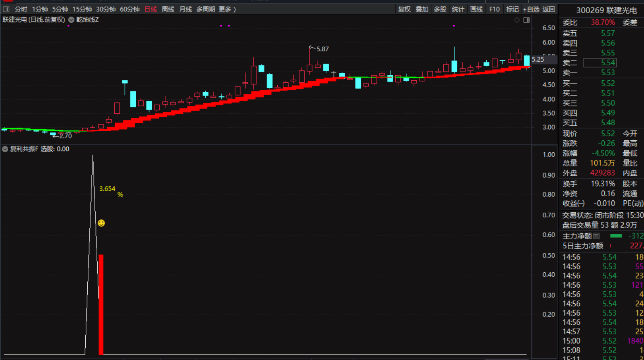Screen dimensions: 644x360
Task: Open the 统计 statistics button
Action: [458, 9]
